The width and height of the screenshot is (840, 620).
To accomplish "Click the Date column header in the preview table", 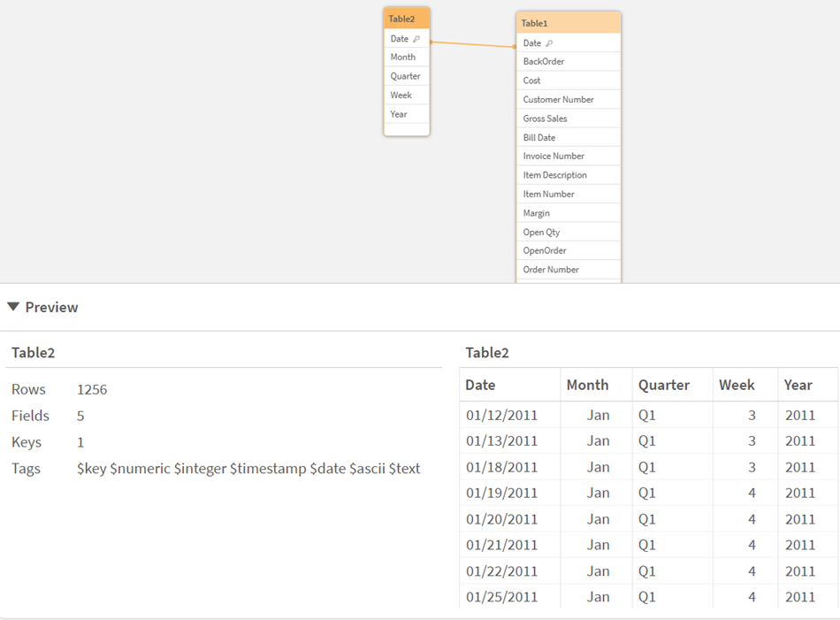I will click(478, 385).
